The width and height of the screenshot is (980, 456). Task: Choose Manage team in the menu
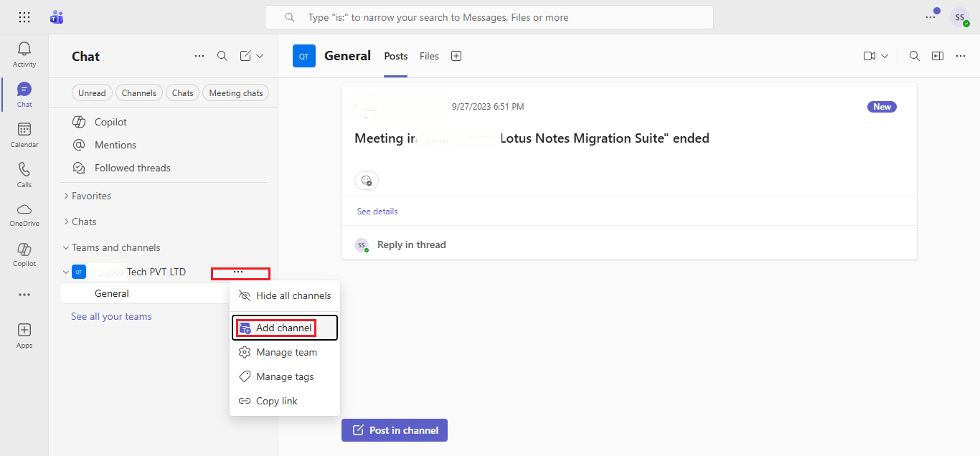point(286,352)
